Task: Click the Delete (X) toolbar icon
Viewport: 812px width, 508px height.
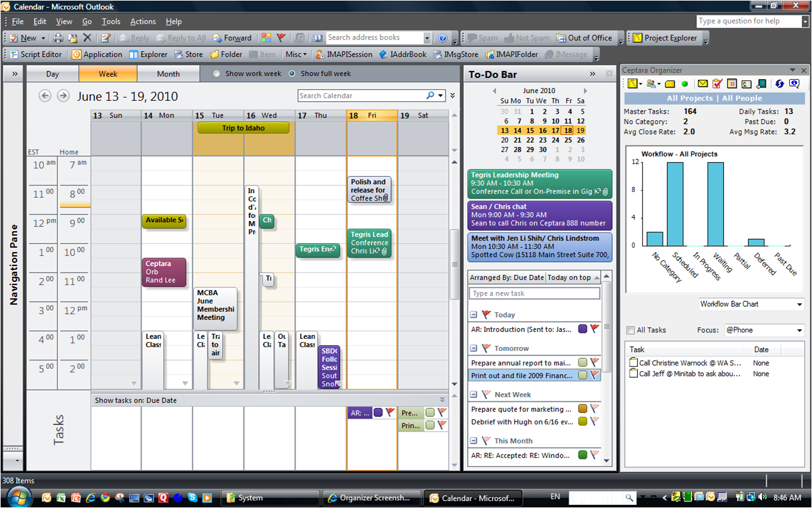Action: [87, 38]
